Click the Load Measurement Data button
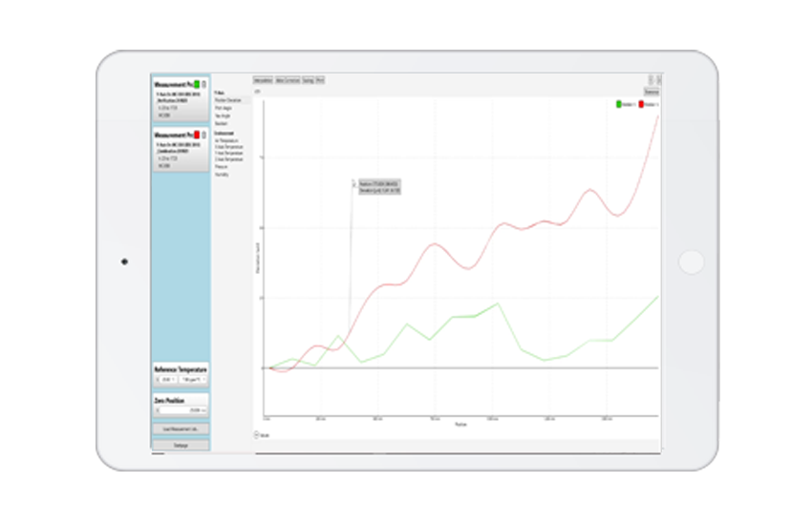This screenshot has height=525, width=812. pos(181,430)
